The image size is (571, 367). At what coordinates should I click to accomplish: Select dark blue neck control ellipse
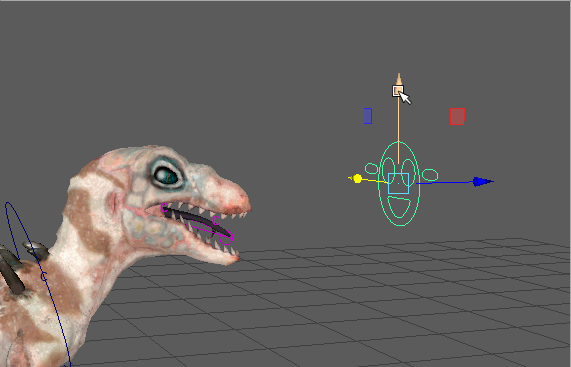pos(38,284)
